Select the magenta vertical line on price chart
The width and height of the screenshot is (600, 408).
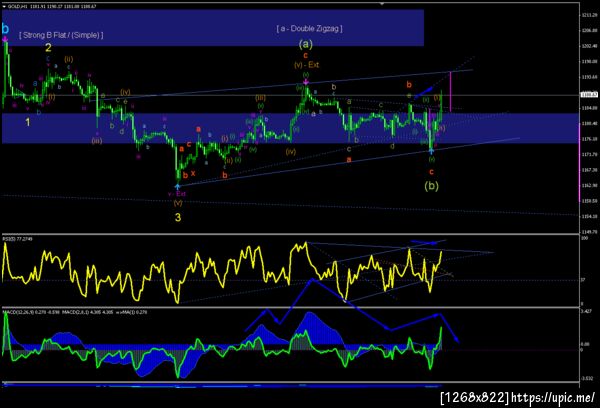451,91
